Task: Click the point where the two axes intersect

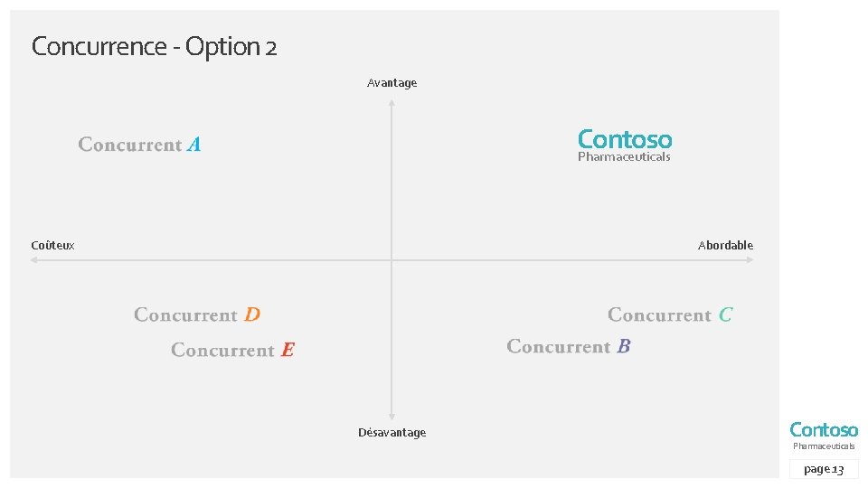Action: tap(392, 260)
